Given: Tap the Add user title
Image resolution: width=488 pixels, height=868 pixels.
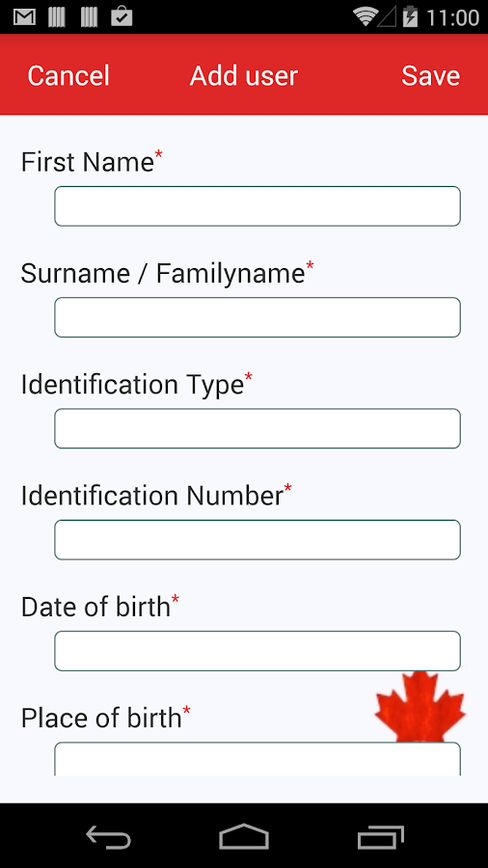Looking at the screenshot, I should tap(244, 76).
